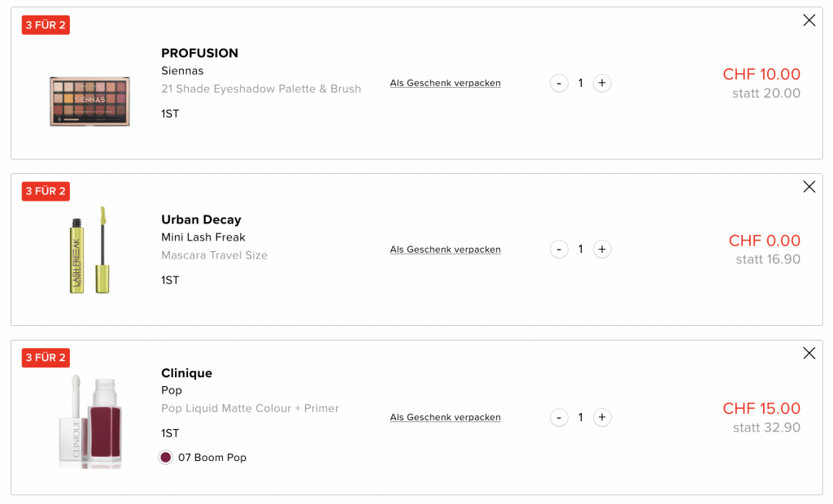
Task: Decrease quantity of Clinique Pop lip colour
Action: pyautogui.click(x=559, y=417)
